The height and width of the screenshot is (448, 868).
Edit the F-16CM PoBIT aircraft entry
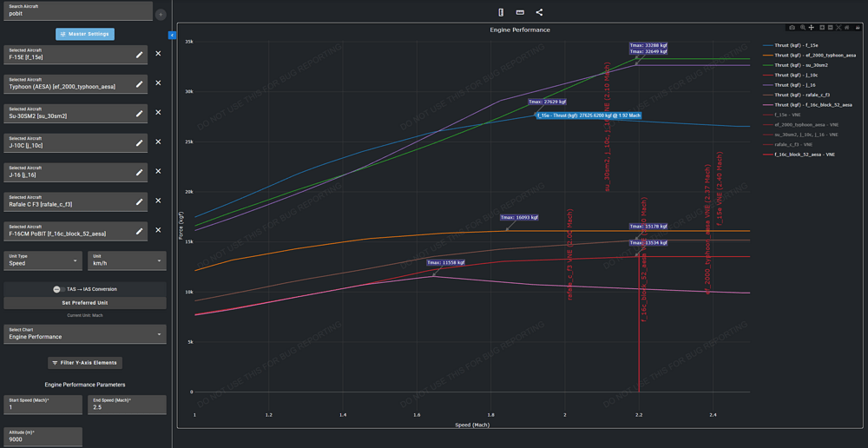pyautogui.click(x=140, y=230)
